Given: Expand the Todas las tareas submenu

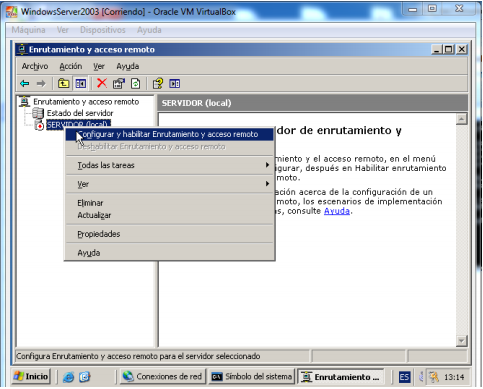Looking at the screenshot, I should click(x=170, y=165).
